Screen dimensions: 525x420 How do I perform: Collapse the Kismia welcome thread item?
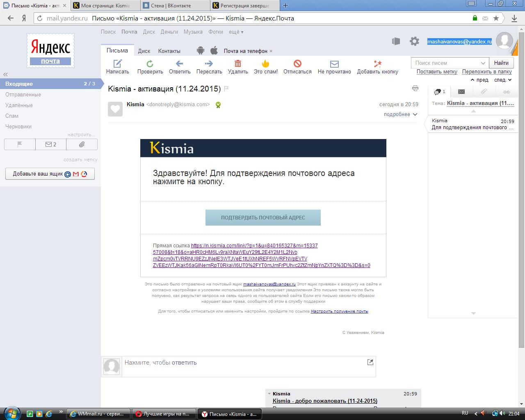(269, 394)
